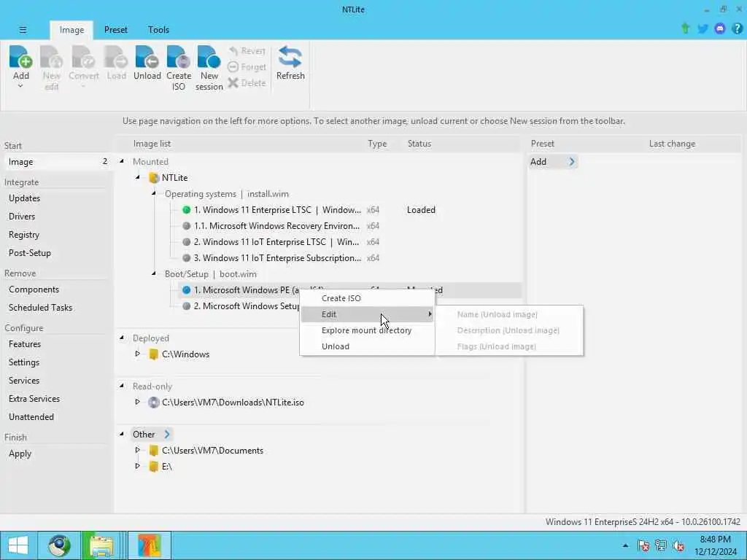Click Flags (Unload image) submenu entry

coord(510,346)
